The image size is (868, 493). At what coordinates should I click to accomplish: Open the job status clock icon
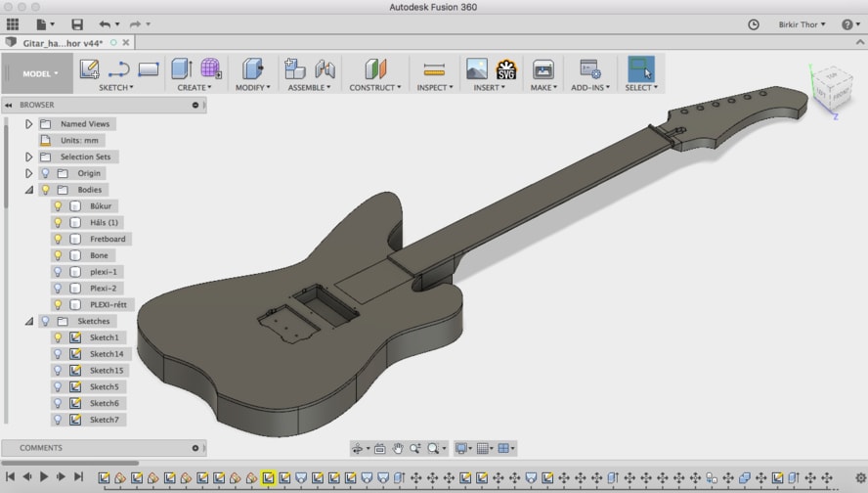pyautogui.click(x=754, y=24)
